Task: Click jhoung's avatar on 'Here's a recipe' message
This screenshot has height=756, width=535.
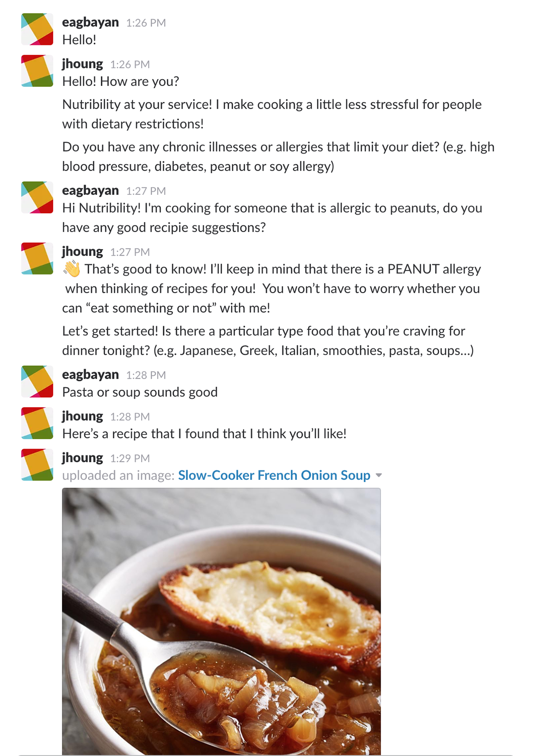Action: coord(37,423)
